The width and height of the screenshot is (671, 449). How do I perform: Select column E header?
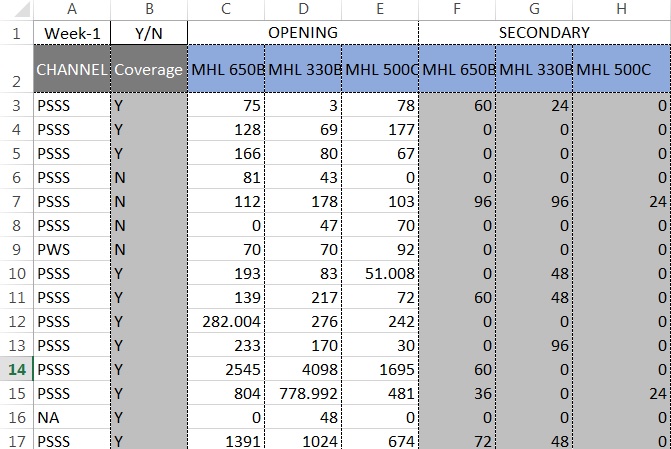pyautogui.click(x=380, y=10)
